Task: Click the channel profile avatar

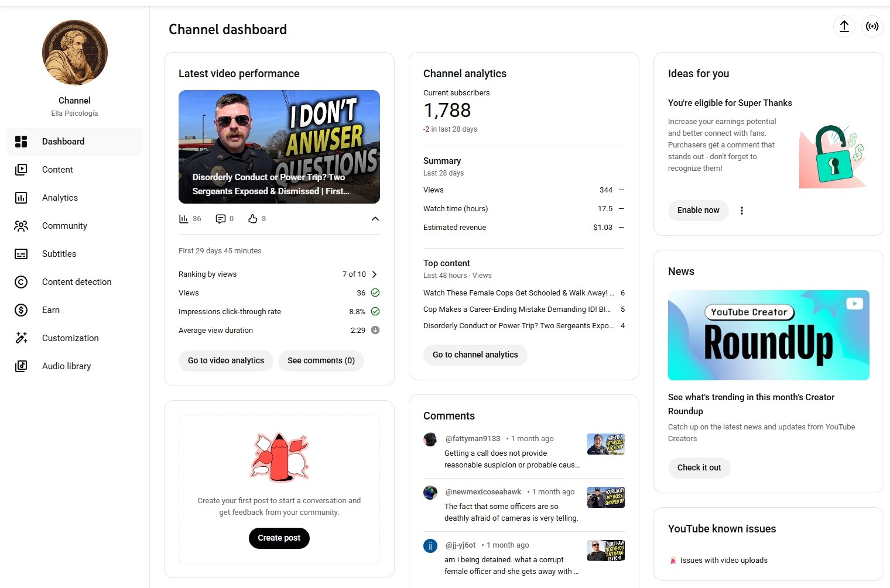Action: (75, 53)
